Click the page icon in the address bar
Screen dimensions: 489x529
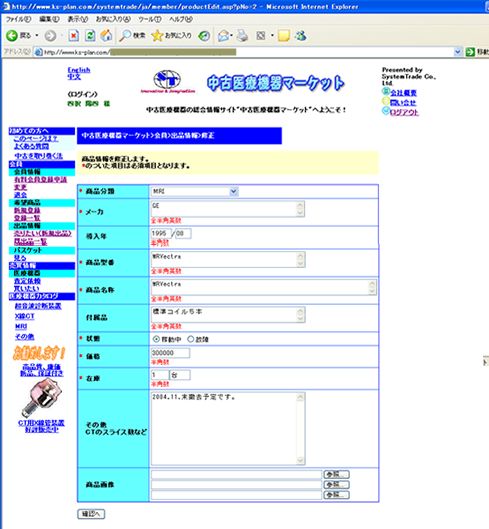[x=39, y=52]
